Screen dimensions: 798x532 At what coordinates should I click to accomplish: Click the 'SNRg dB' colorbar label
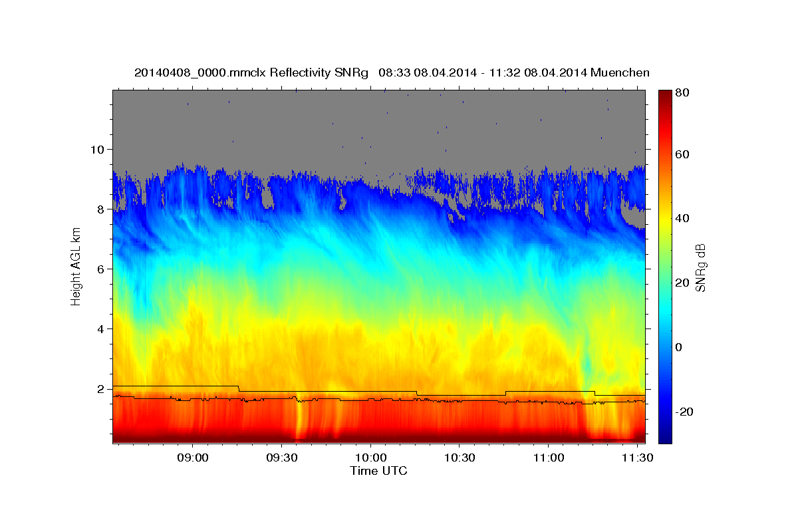click(700, 267)
